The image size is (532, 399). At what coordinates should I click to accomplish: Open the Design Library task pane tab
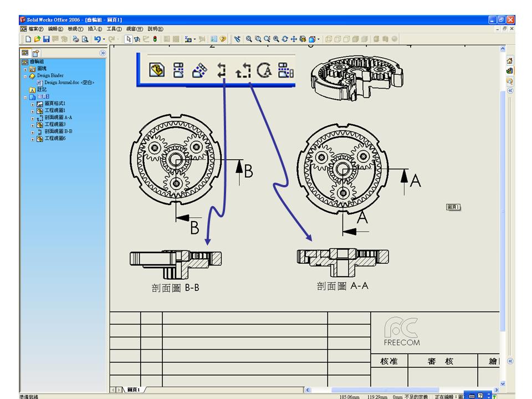point(510,71)
